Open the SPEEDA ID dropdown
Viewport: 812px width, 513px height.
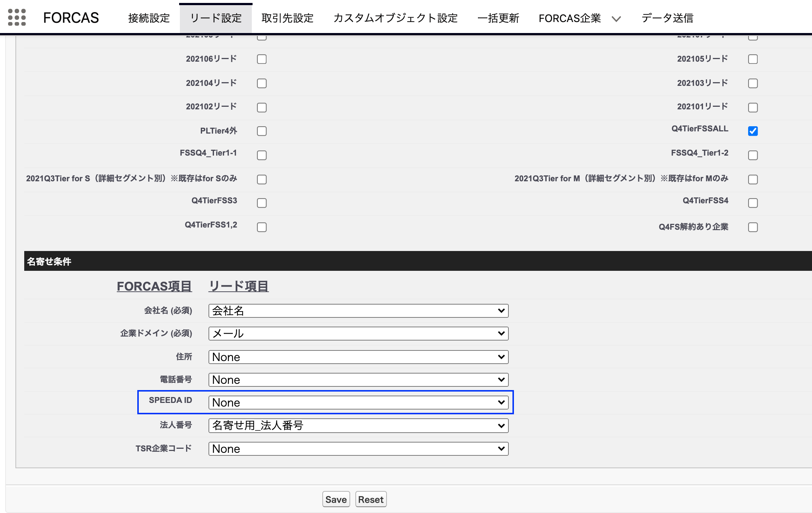[x=358, y=402]
